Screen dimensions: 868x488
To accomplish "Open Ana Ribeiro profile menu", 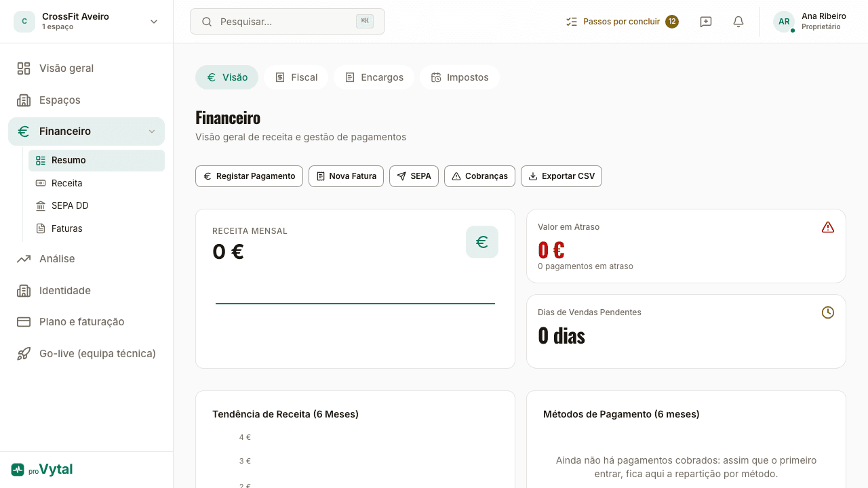I will pos(810,22).
